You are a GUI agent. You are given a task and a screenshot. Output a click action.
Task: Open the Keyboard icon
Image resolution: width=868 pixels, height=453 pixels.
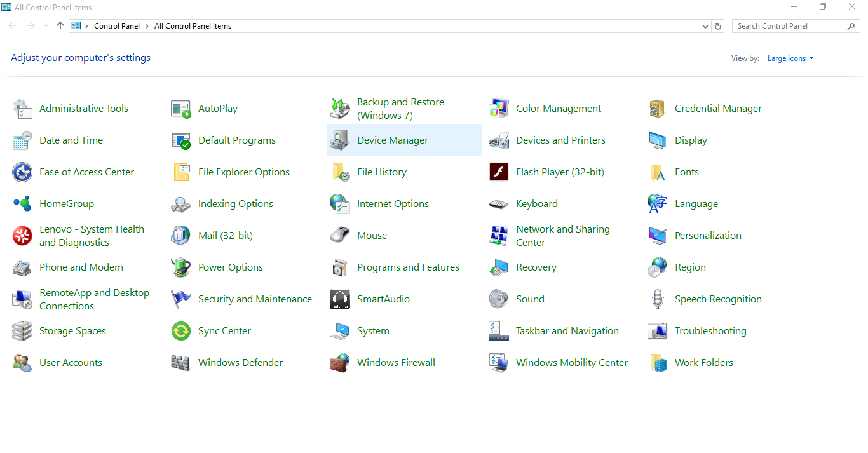point(499,204)
